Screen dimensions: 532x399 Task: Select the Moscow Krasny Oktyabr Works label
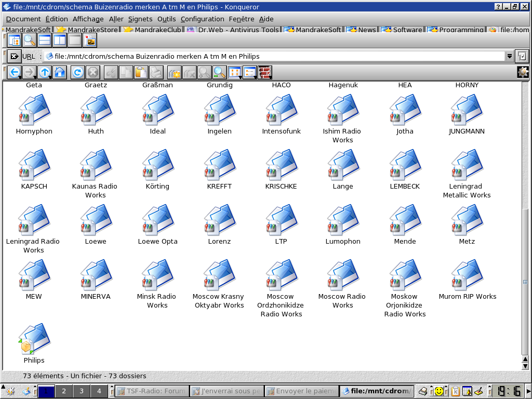point(219,301)
